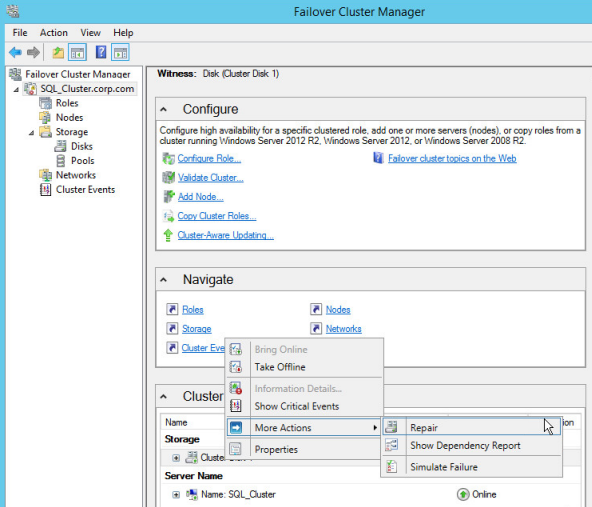The image size is (592, 507).
Task: Select the Cluster Events tree item
Action: [x=85, y=190]
